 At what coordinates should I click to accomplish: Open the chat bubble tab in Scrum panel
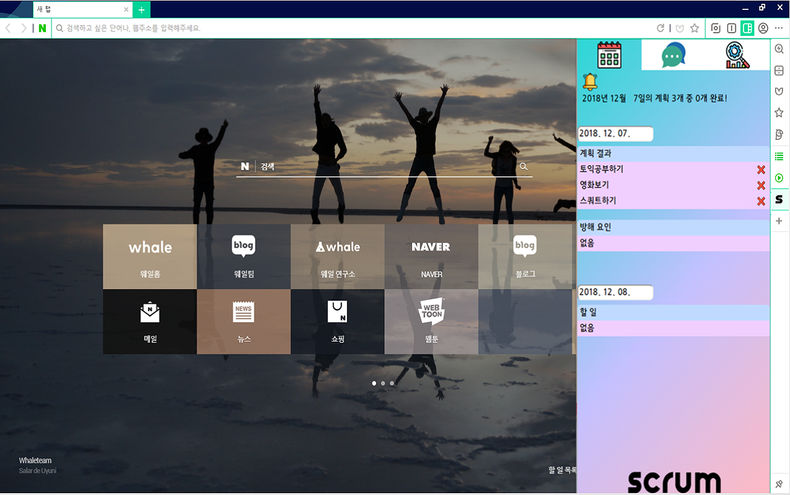coord(673,55)
